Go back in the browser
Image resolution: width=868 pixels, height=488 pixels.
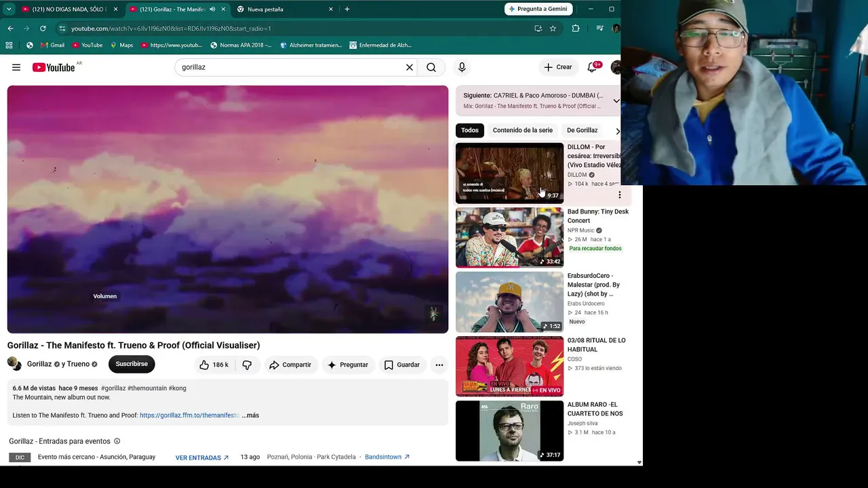(10, 28)
